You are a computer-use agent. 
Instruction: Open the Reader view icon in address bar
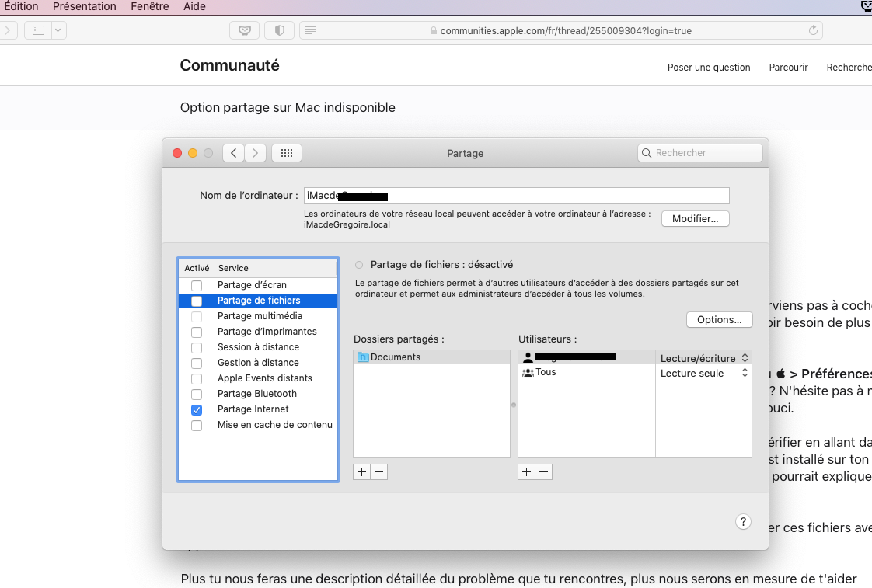coord(311,30)
